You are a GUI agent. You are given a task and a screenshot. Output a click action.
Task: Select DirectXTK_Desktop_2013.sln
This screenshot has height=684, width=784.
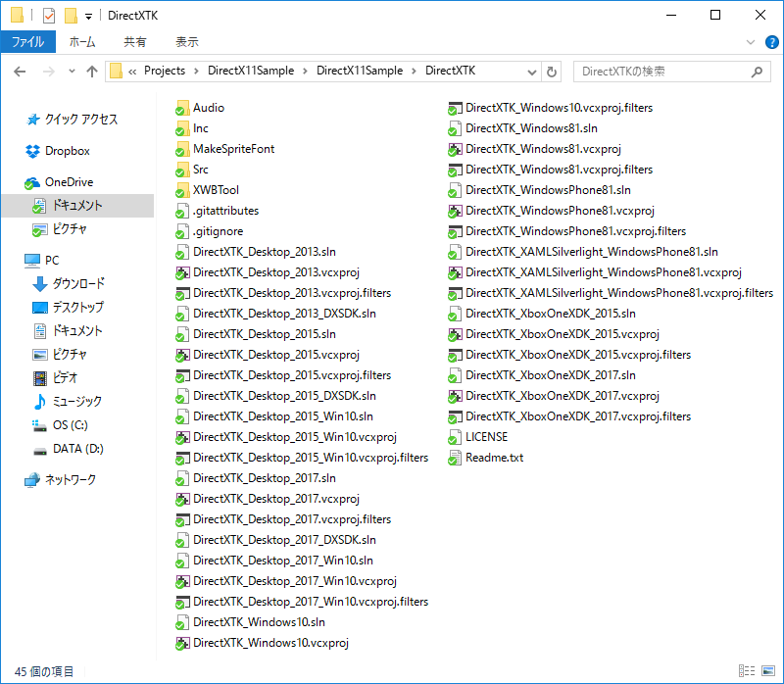pos(256,252)
